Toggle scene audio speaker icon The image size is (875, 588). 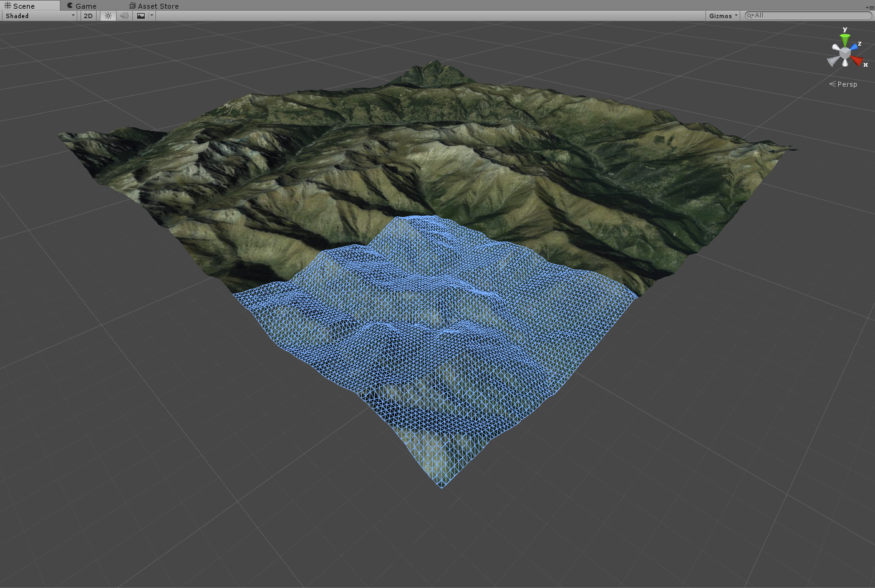(124, 16)
